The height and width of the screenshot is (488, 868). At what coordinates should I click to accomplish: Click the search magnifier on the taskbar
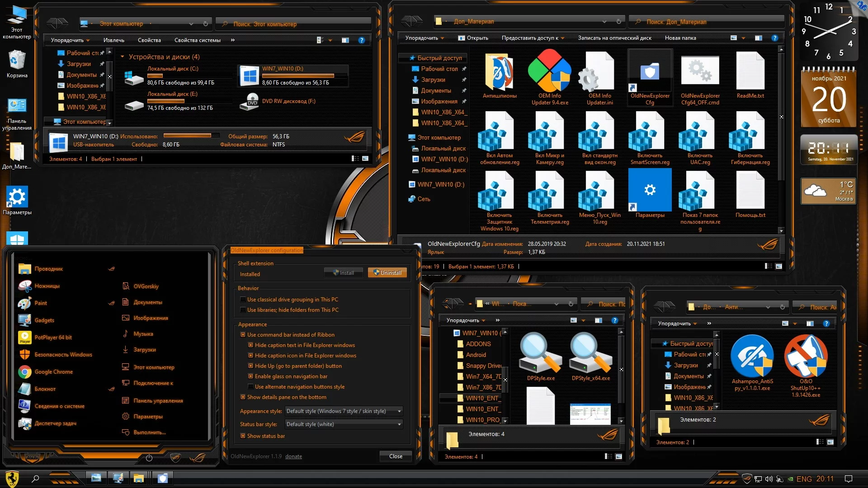point(35,479)
